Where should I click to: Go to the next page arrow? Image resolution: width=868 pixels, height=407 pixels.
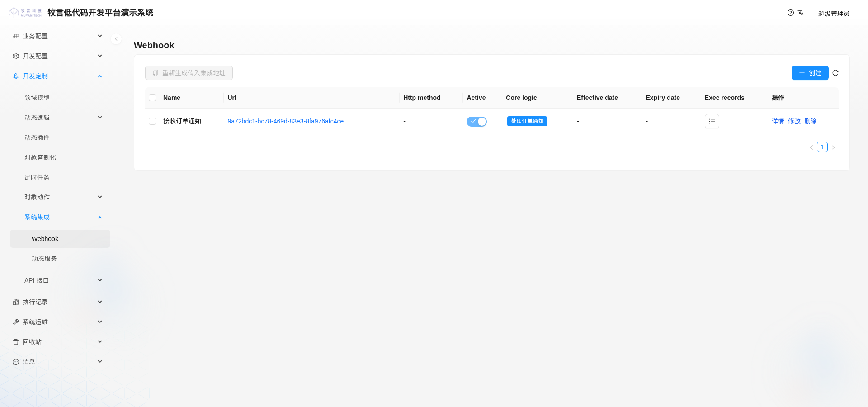coord(833,147)
